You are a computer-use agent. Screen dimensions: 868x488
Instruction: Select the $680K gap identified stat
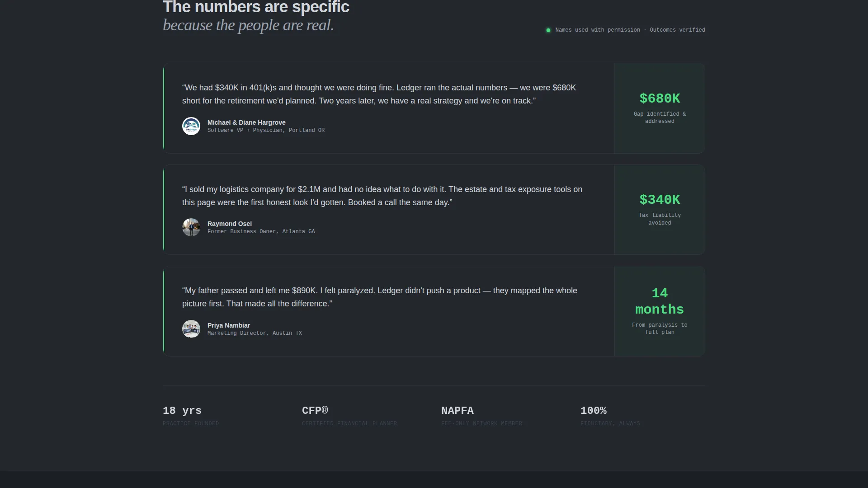click(x=660, y=108)
